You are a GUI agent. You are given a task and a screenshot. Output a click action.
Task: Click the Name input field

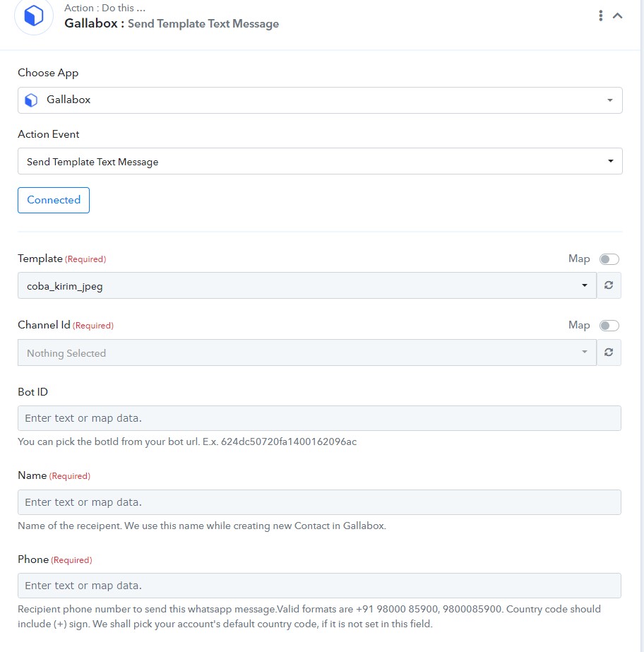pyautogui.click(x=319, y=502)
